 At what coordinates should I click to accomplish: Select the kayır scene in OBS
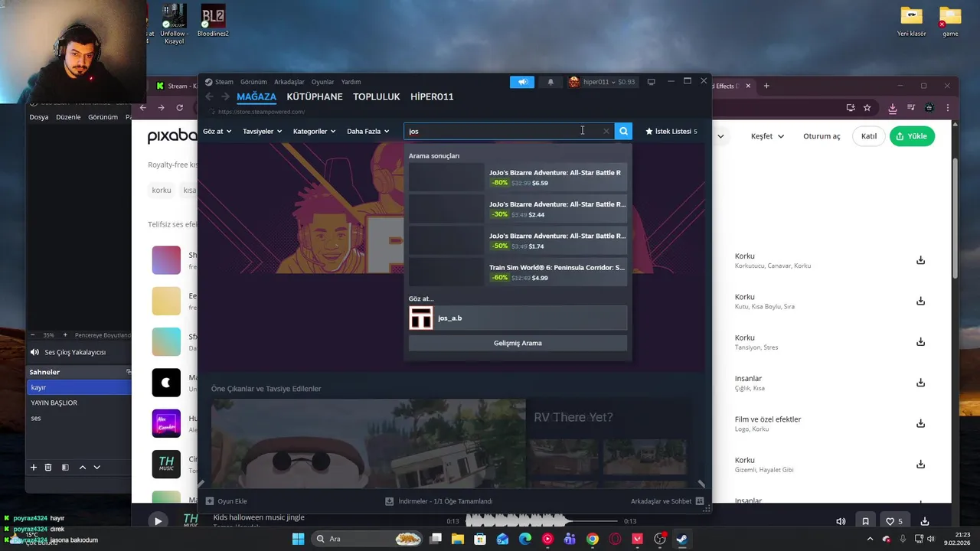click(x=80, y=387)
